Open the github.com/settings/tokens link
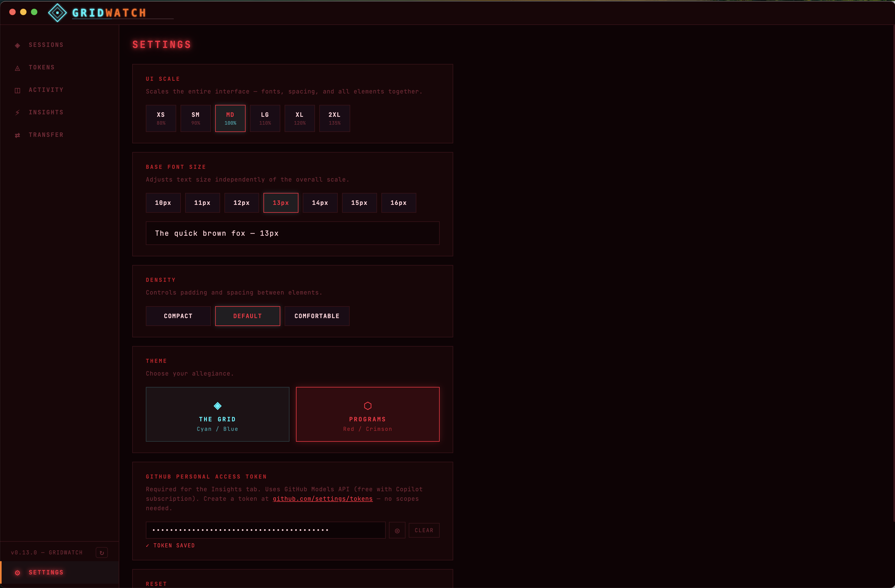This screenshot has height=588, width=895. coord(322,499)
